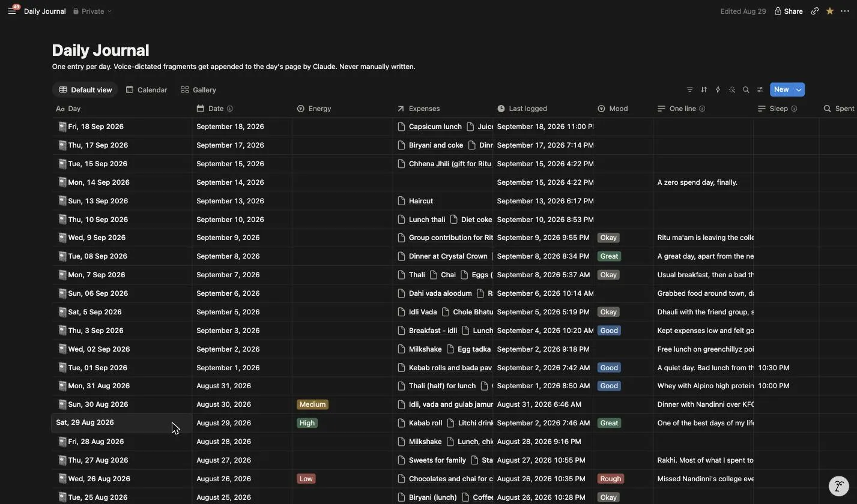
Task: Open the Private visibility dropdown
Action: point(92,11)
